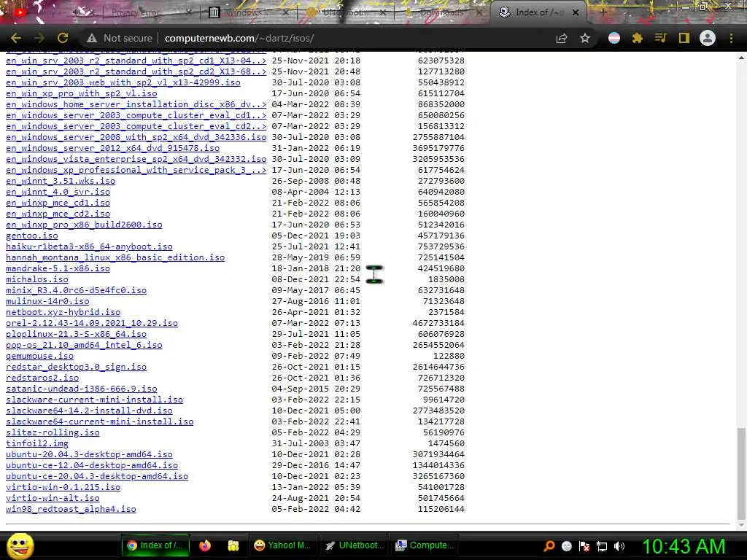Switch to the Windows tab with museum icon
Image resolution: width=747 pixels, height=560 pixels.
click(249, 12)
